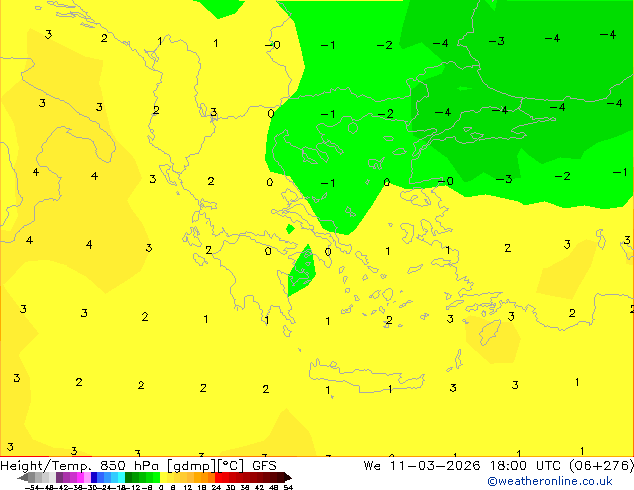Select the cyan swatch in color legend
The width and height of the screenshot is (634, 490).
[x=121, y=477]
